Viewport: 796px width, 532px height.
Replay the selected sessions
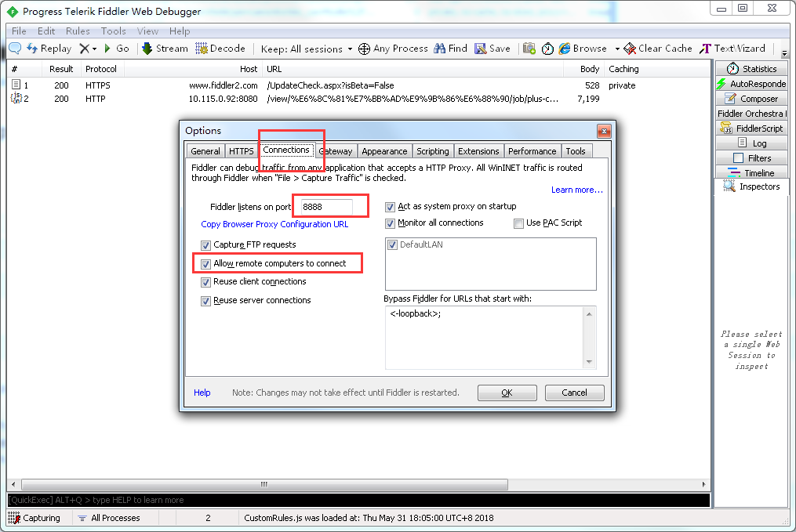49,48
